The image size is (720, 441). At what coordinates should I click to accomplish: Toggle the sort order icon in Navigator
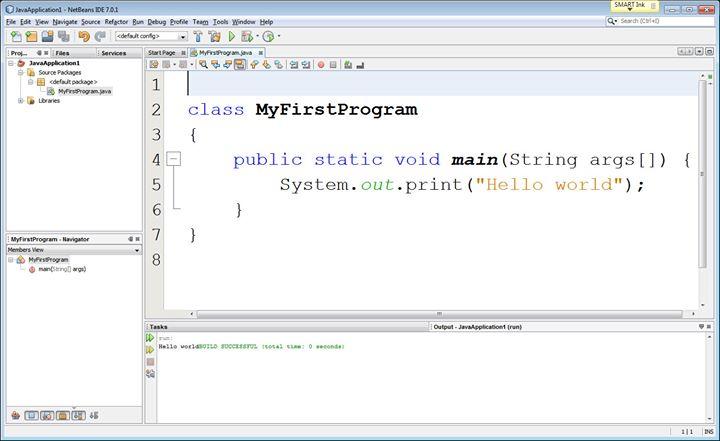(94, 415)
